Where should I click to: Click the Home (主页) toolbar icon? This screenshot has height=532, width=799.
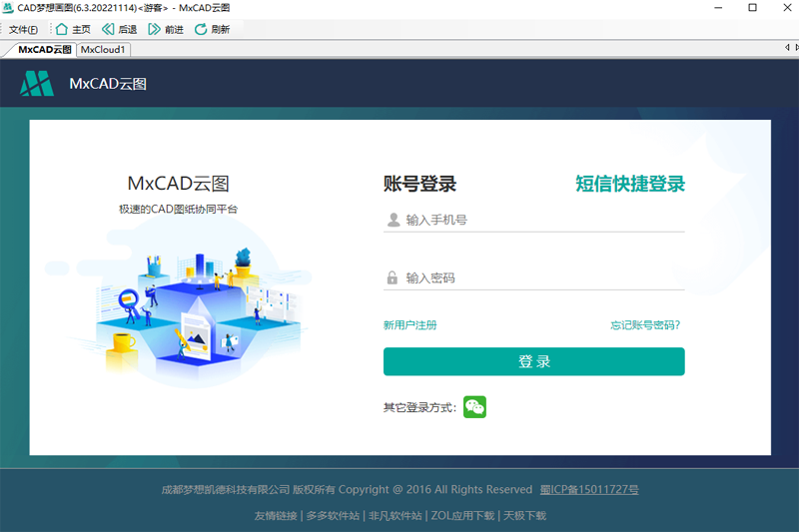click(x=62, y=29)
